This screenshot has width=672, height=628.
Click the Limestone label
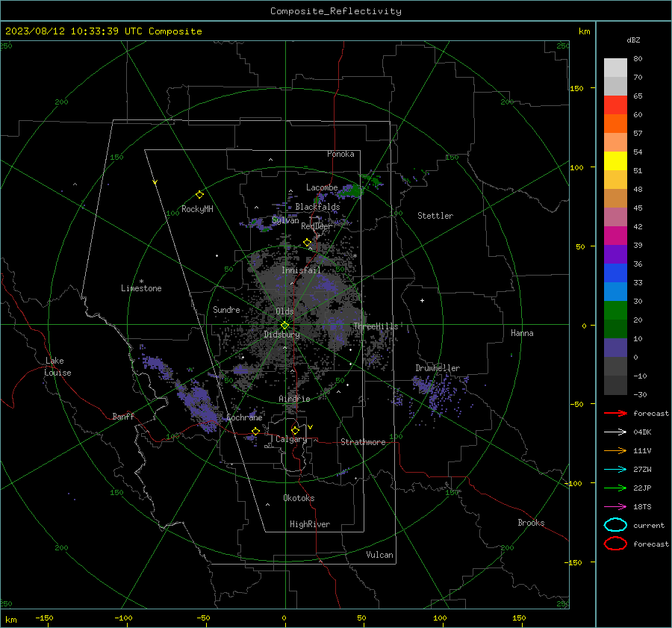(141, 288)
